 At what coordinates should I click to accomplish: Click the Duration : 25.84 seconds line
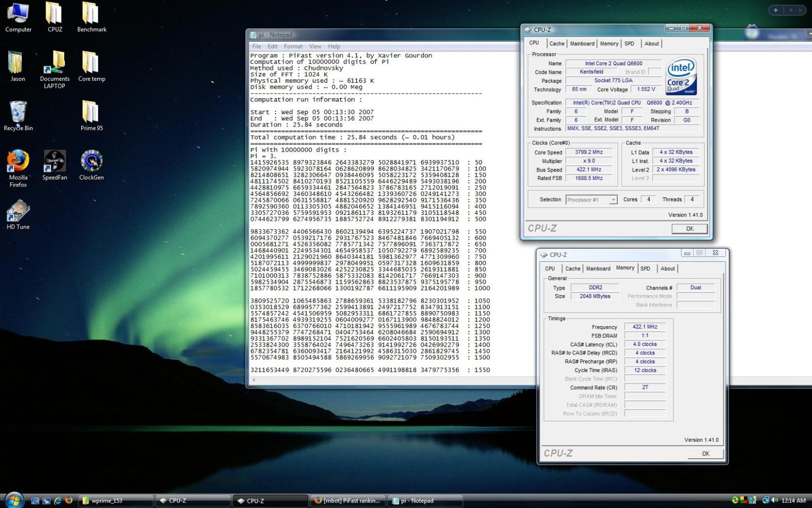click(296, 125)
